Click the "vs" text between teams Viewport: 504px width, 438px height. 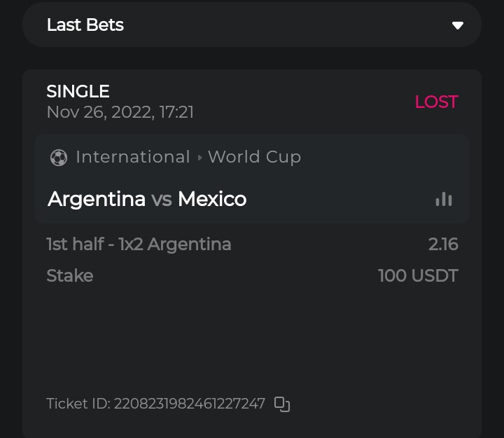pos(162,200)
